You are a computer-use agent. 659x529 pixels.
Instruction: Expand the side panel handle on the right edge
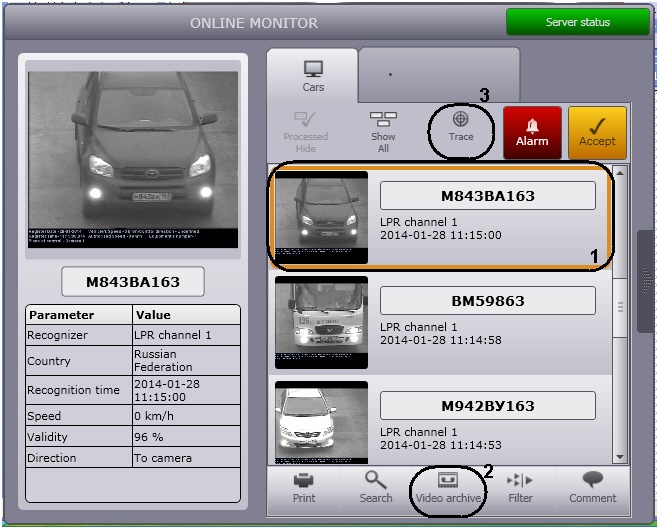click(647, 281)
